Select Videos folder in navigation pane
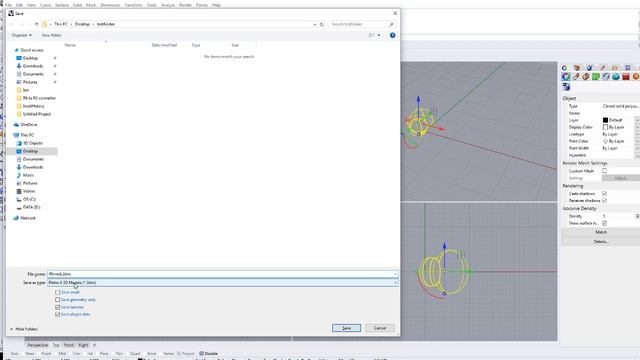Image resolution: width=640 pixels, height=360 pixels. [29, 191]
